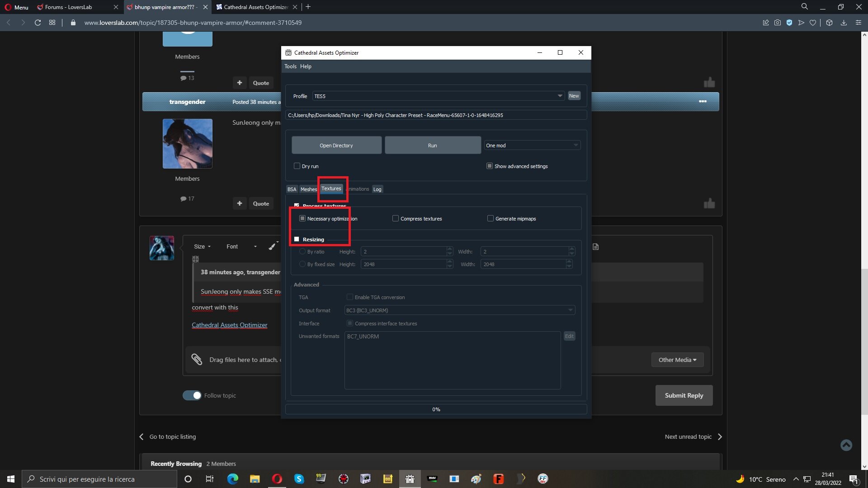The image size is (868, 488).
Task: Enable TGA conversion checkbox
Action: pos(349,297)
